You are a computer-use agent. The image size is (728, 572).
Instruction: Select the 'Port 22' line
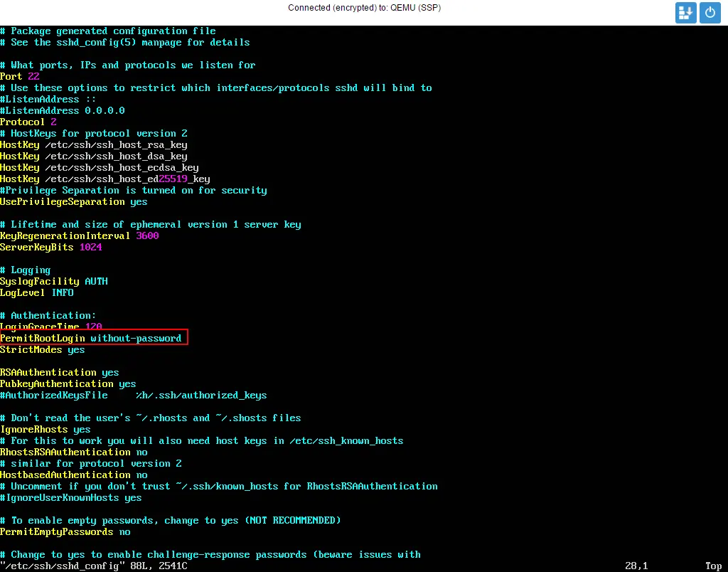(x=20, y=76)
